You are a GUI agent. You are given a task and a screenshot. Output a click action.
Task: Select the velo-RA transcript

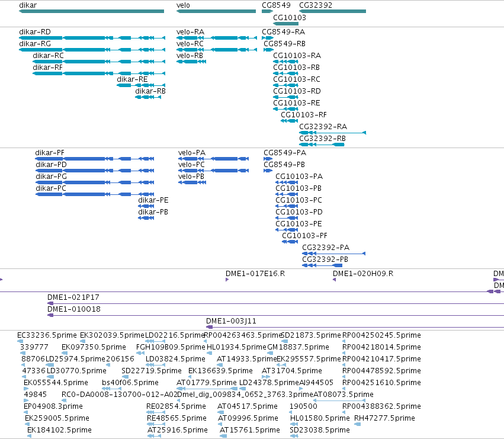[x=217, y=38]
